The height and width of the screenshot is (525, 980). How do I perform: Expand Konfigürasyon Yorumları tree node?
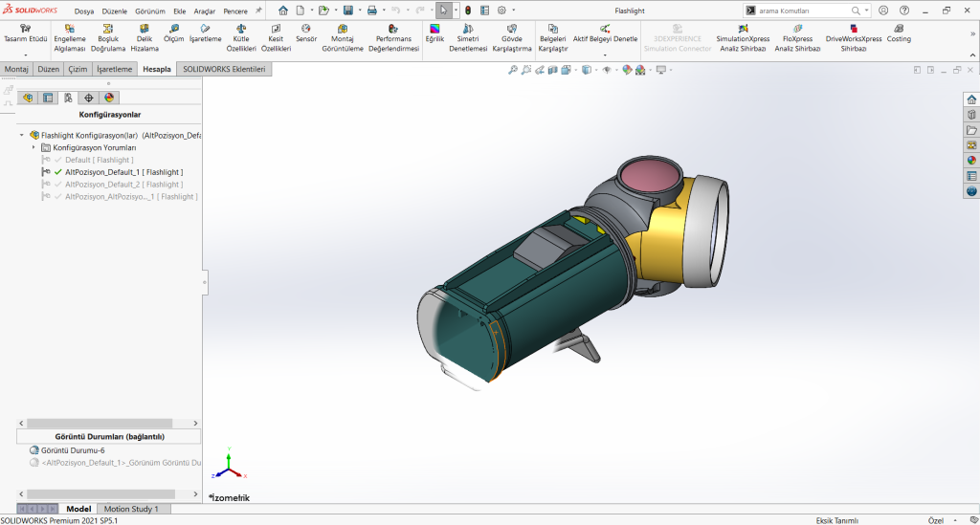[x=33, y=147]
